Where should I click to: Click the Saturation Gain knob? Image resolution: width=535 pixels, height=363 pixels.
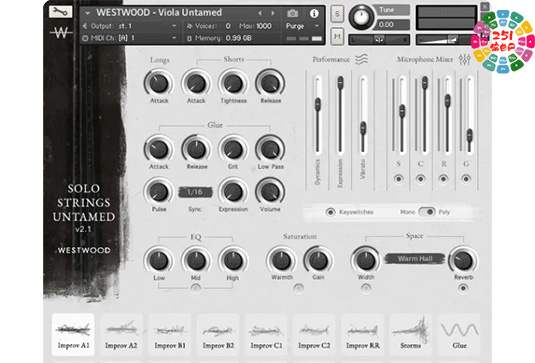point(318,260)
